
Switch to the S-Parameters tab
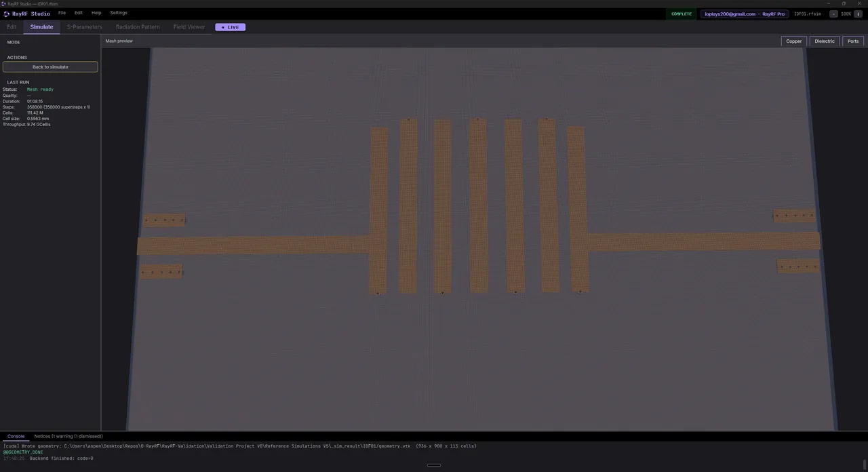tap(85, 27)
